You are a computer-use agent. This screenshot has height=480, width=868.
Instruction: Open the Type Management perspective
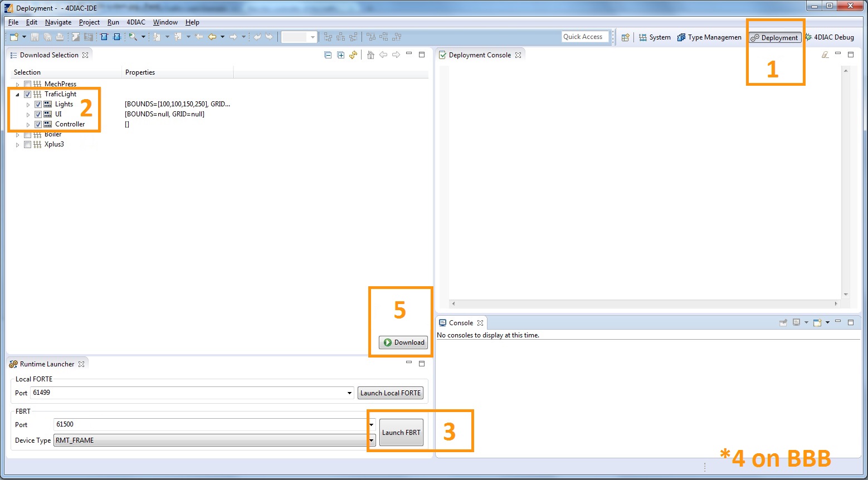point(709,37)
